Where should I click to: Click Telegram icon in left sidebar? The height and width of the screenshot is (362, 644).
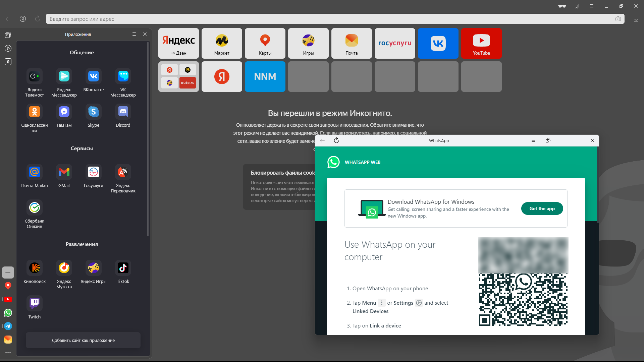click(x=8, y=326)
